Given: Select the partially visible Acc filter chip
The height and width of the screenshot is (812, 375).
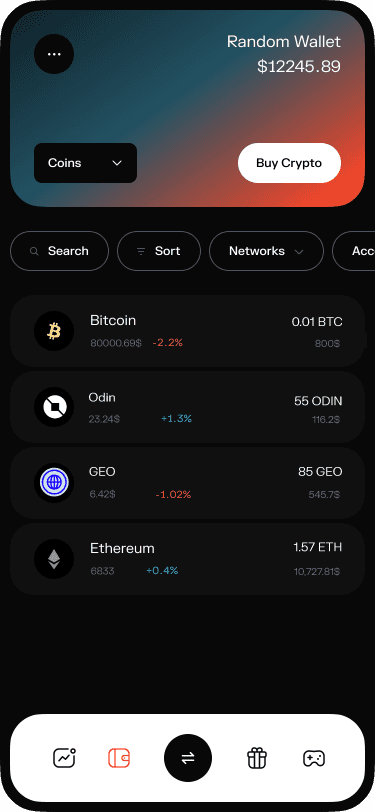Looking at the screenshot, I should click(354, 251).
